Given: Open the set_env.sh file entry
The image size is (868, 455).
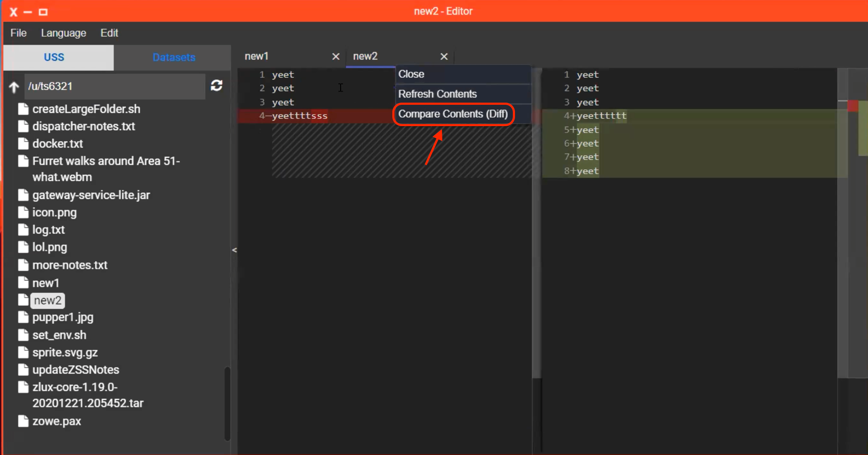Looking at the screenshot, I should (59, 335).
